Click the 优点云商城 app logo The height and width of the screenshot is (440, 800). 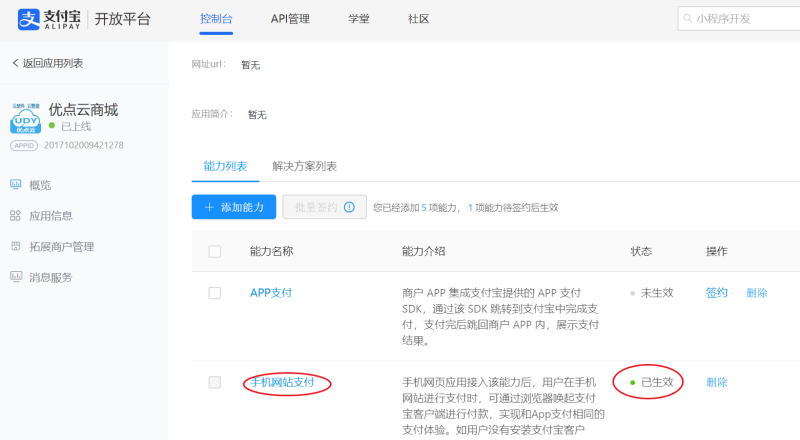pyautogui.click(x=26, y=118)
